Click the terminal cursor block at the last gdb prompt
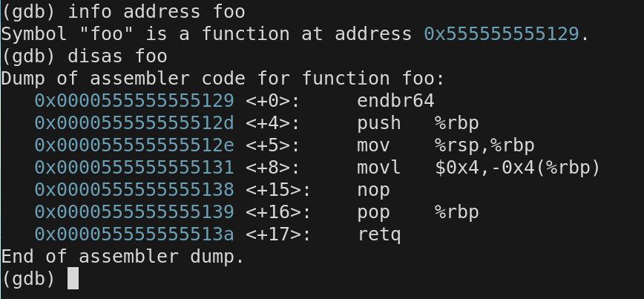 [x=73, y=278]
